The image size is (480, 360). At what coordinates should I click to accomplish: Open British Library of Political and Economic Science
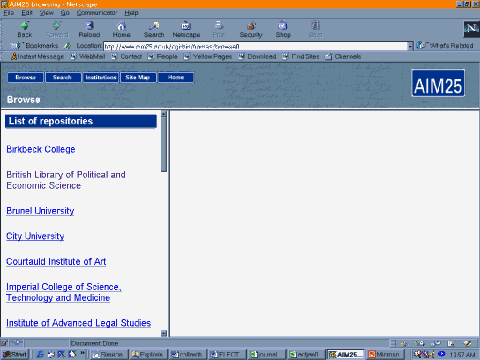66,180
